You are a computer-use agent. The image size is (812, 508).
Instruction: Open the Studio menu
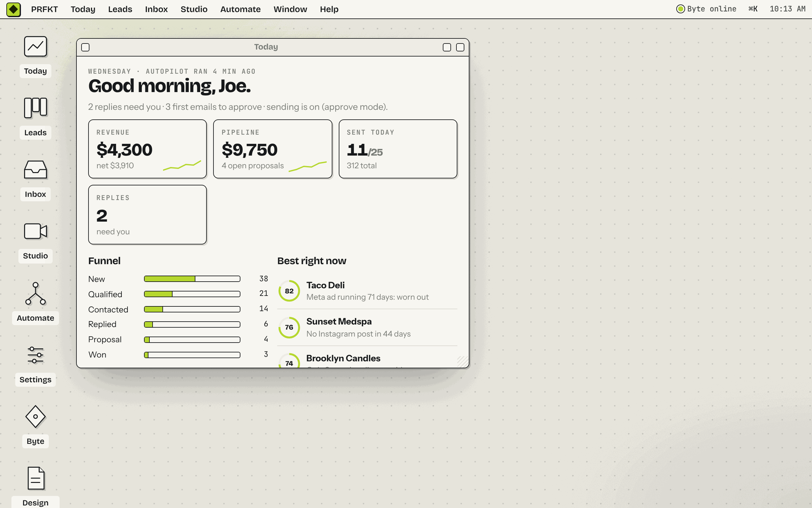pos(194,9)
